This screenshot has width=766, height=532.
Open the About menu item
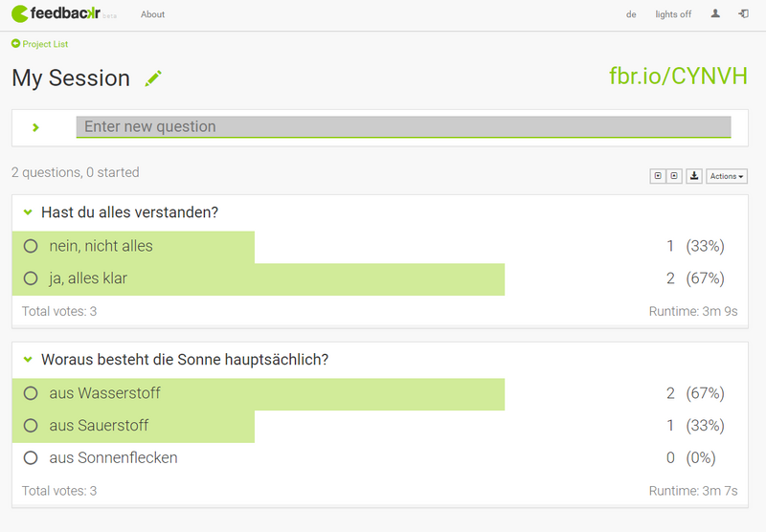coord(152,14)
